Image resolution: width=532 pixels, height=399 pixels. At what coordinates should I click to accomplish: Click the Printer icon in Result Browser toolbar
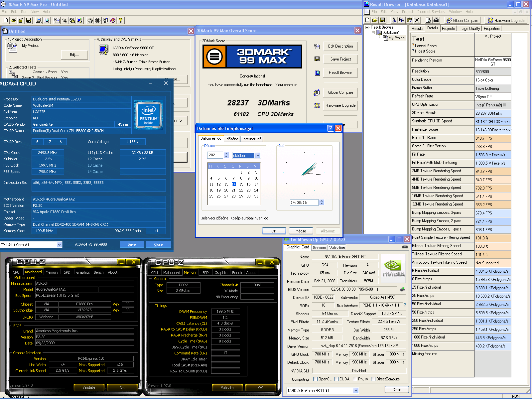436,20
